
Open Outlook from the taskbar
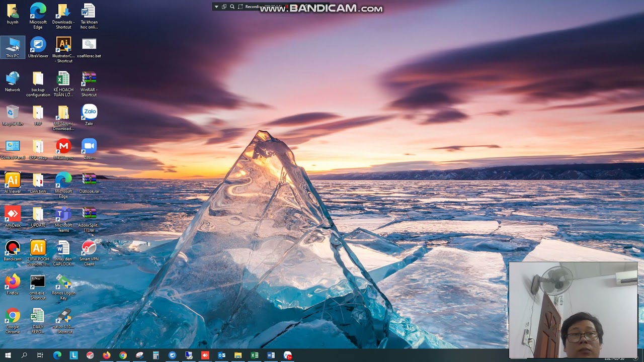(x=221, y=355)
